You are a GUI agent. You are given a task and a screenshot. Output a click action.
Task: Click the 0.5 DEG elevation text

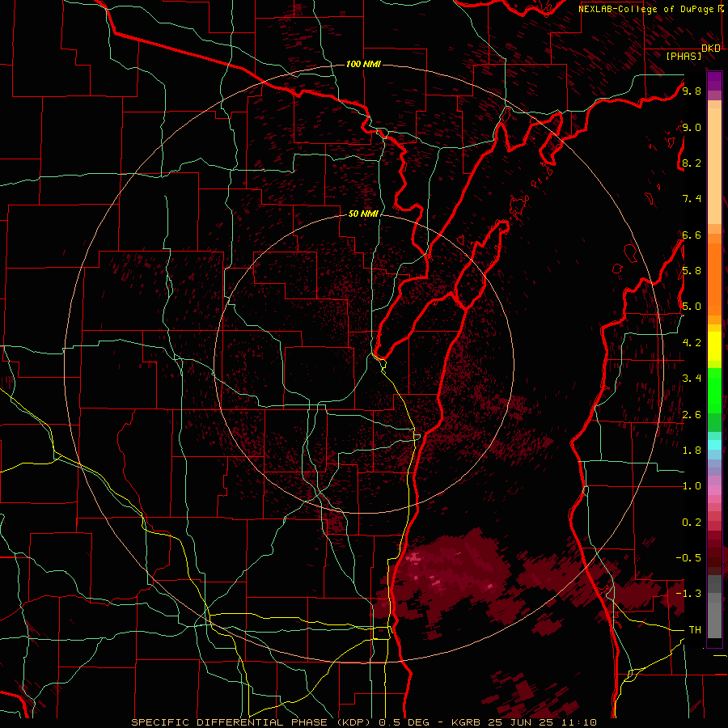[407, 722]
